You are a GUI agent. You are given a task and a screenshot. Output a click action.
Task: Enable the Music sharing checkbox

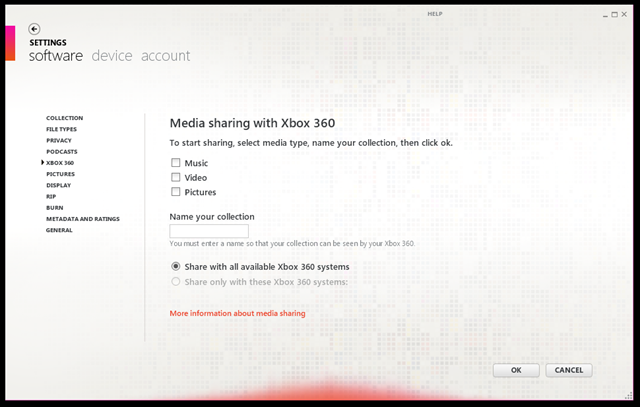[x=176, y=163]
